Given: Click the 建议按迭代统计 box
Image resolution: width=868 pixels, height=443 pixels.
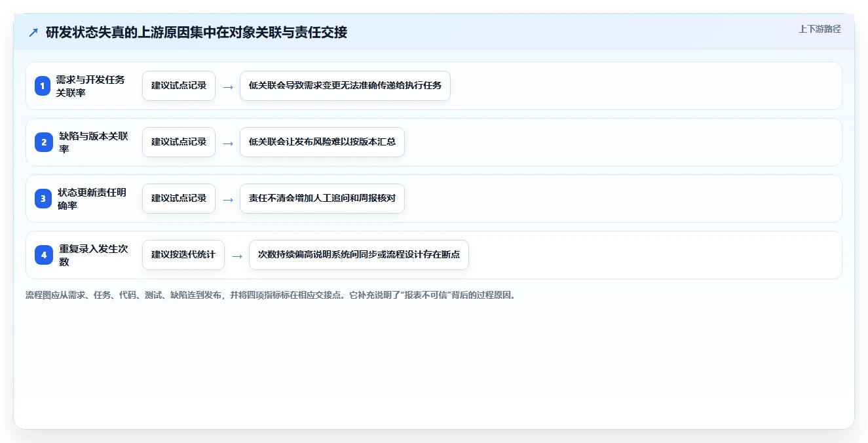Looking at the screenshot, I should point(183,255).
